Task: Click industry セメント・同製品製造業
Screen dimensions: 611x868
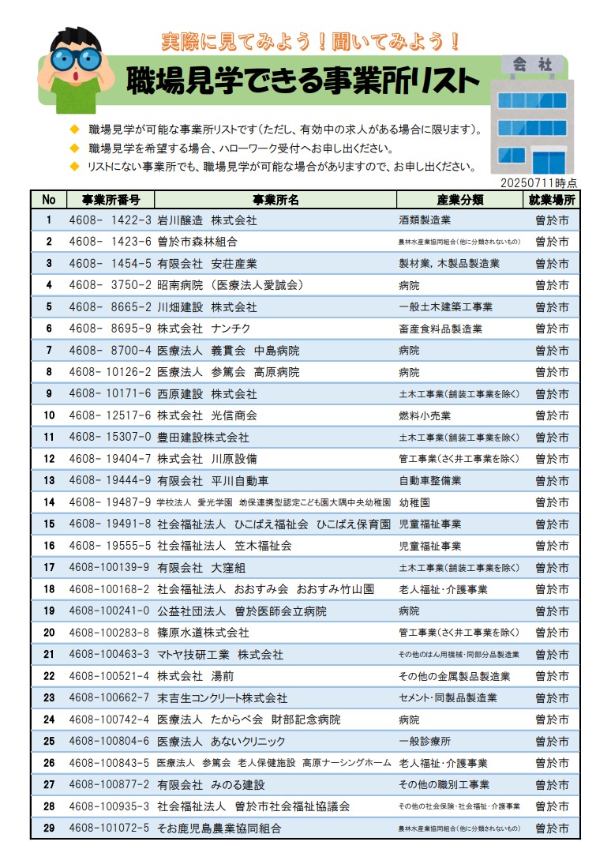Action: point(448,698)
